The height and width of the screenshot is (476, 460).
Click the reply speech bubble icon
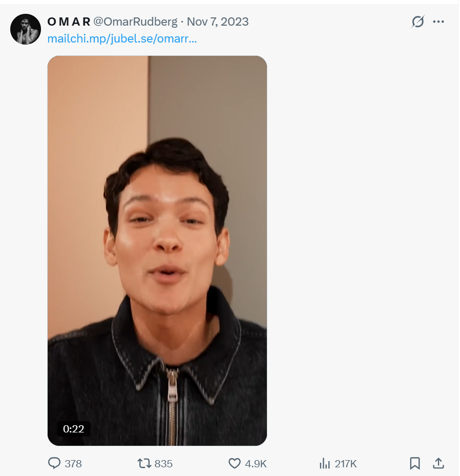coord(54,463)
